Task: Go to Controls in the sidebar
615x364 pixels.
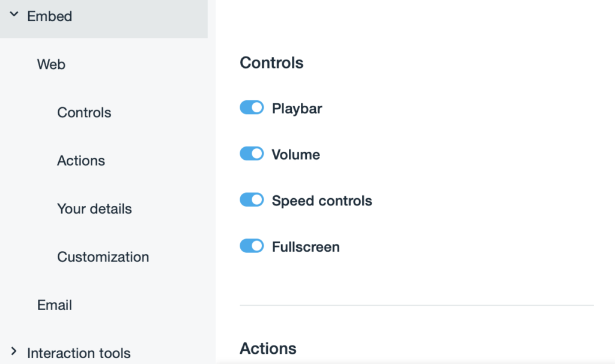Action: [84, 112]
